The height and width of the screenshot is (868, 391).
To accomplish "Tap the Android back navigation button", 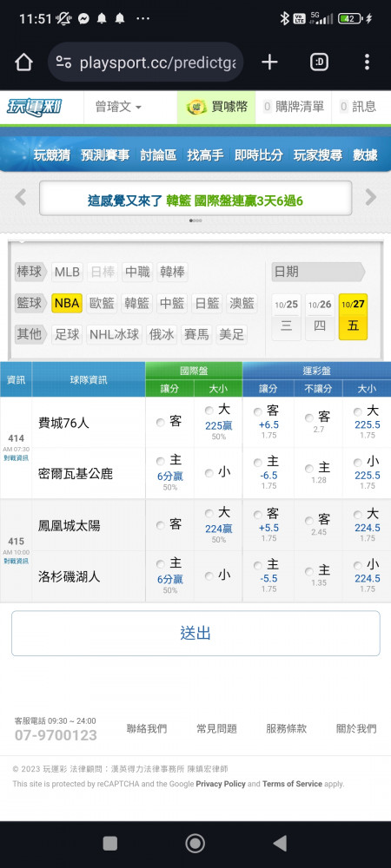I will [281, 843].
